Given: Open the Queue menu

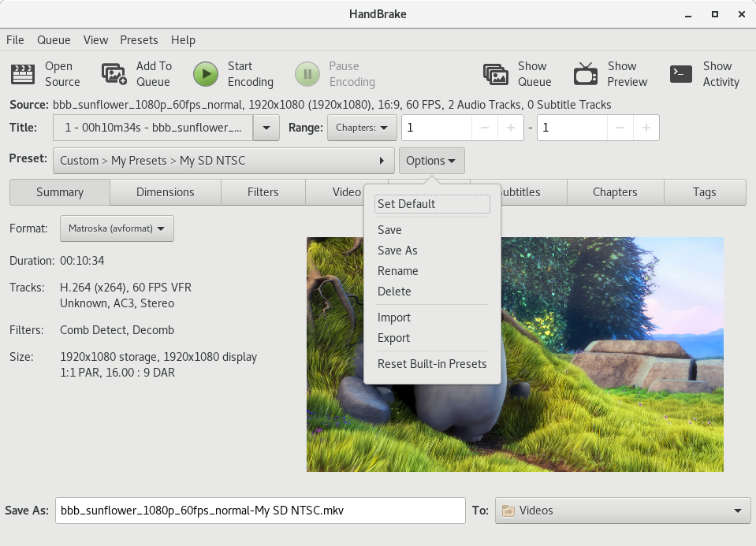Looking at the screenshot, I should pos(54,40).
